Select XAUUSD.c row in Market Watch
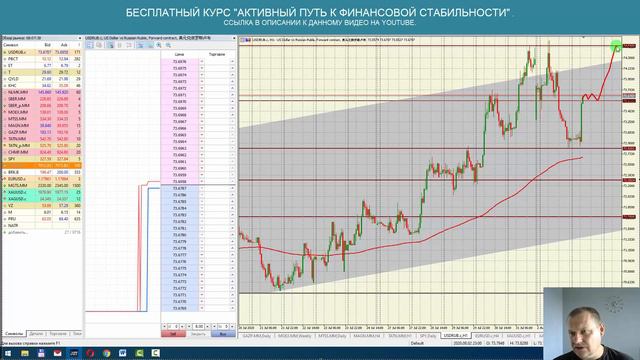Image resolution: width=640 pixels, height=360 pixels. [42, 192]
